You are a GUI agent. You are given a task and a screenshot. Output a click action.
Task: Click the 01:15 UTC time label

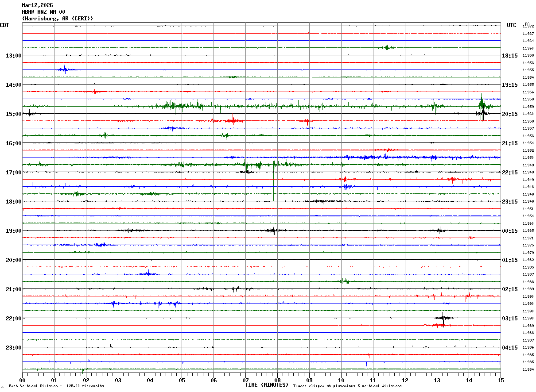tap(510, 260)
